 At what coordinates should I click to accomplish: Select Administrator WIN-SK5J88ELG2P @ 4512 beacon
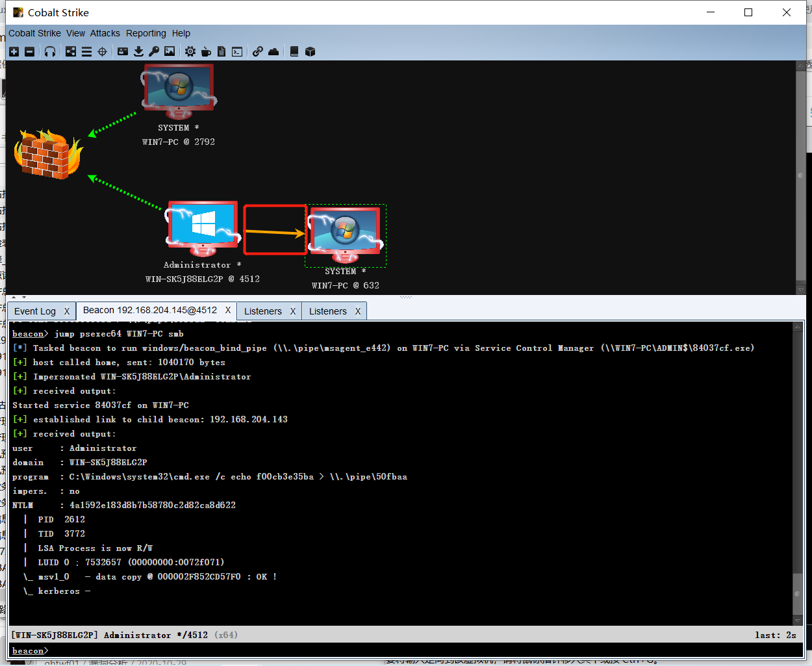203,228
